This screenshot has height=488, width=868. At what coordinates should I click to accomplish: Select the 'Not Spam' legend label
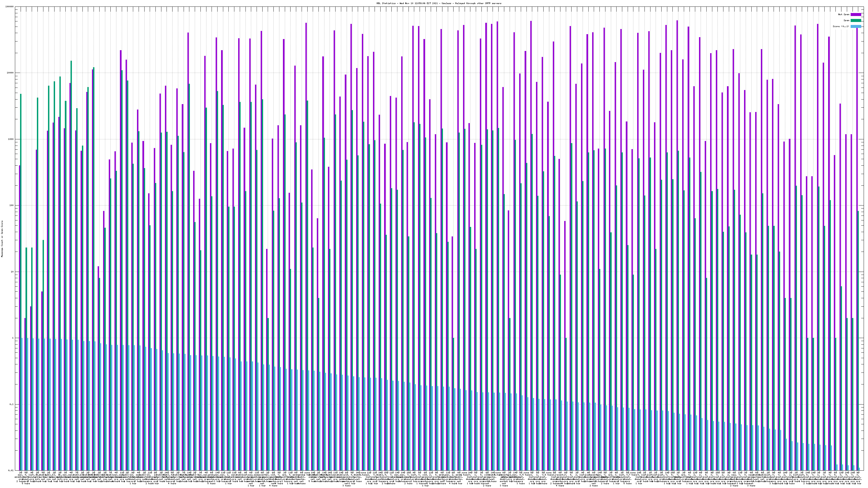844,14
